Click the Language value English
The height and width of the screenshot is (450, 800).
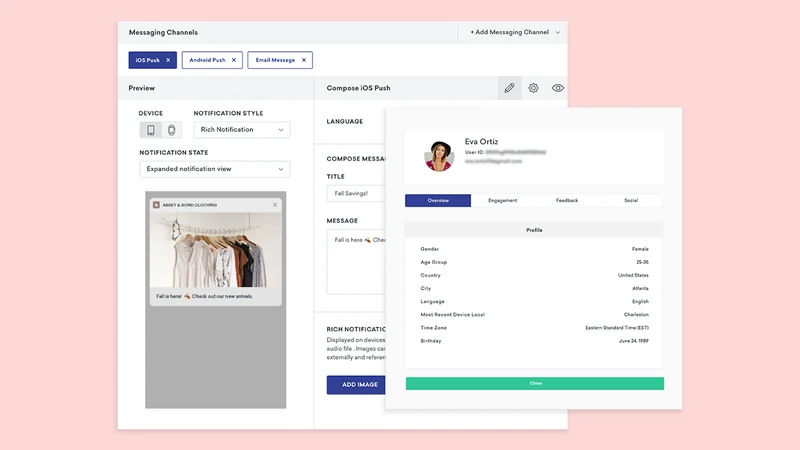tap(640, 302)
